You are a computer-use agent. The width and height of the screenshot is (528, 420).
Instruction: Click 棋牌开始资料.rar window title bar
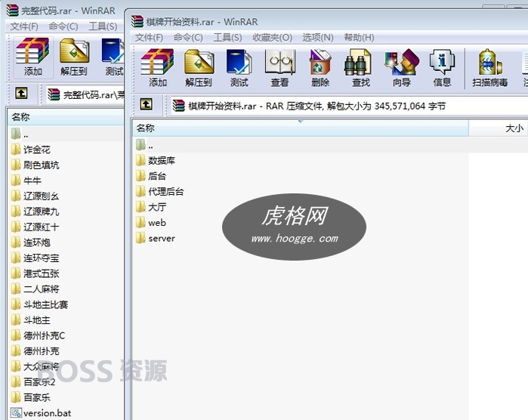click(x=326, y=22)
